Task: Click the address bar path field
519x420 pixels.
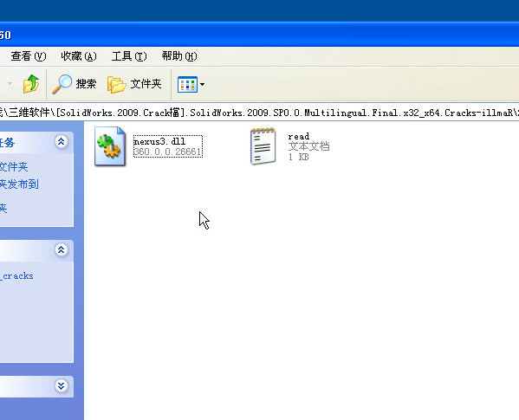Action: pos(260,113)
